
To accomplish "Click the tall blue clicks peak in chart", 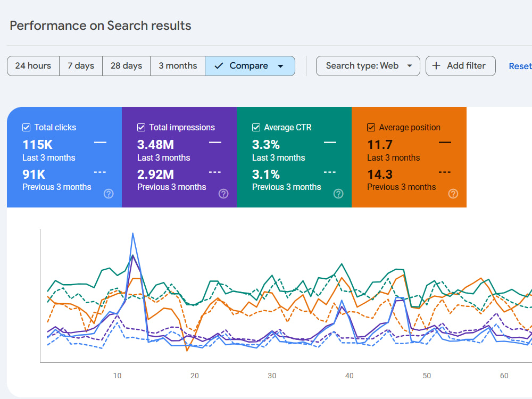I will (132, 235).
